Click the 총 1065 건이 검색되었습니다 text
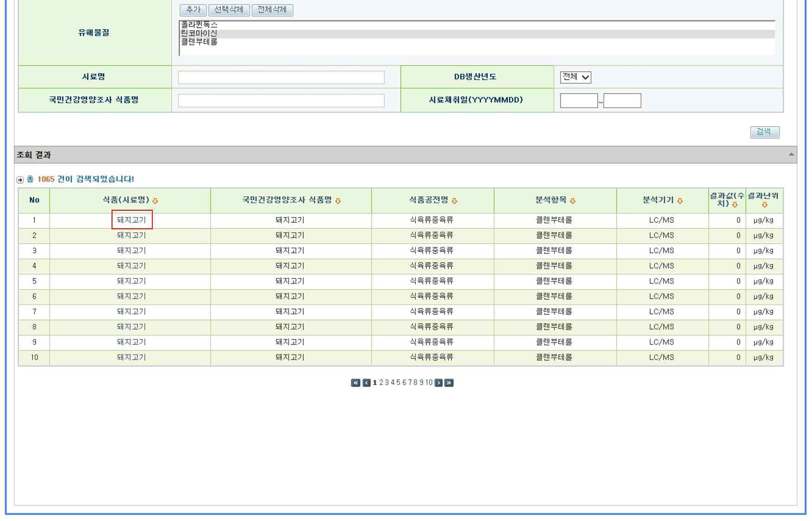 pyautogui.click(x=80, y=179)
